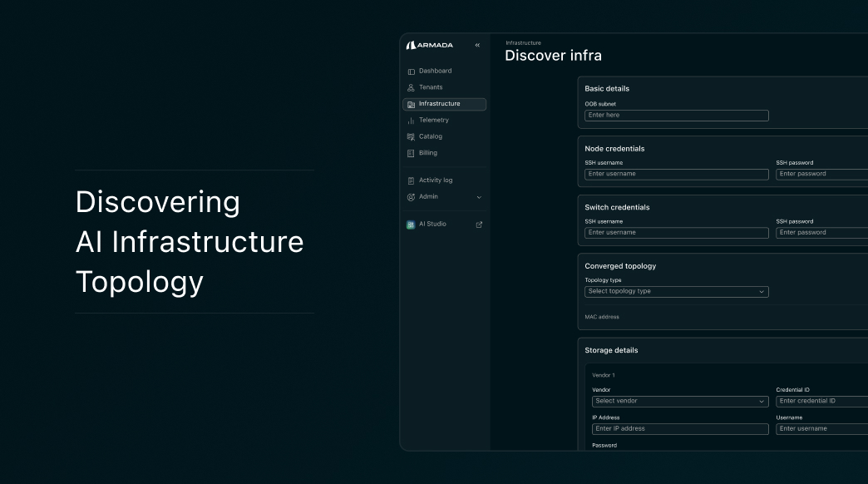Click the Discover infra page title
This screenshot has height=484, width=868.
click(553, 56)
